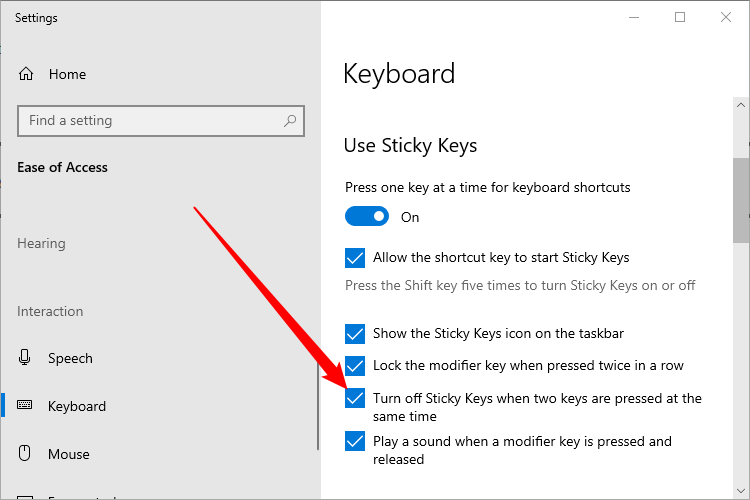Close the Settings window
750x500 pixels.
click(726, 17)
